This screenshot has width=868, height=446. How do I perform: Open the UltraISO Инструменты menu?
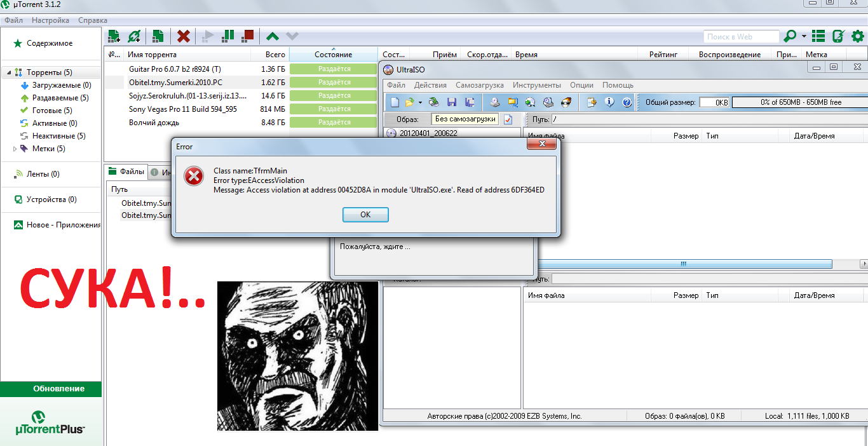537,85
